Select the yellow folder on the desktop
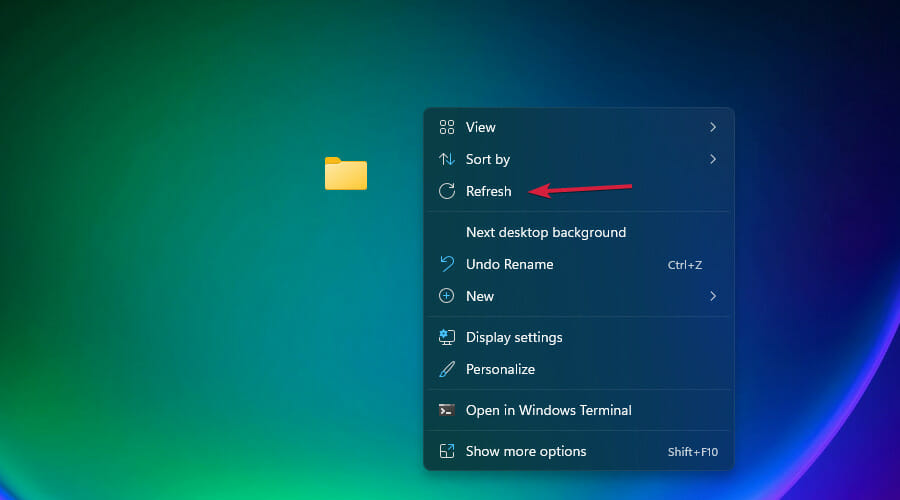Image resolution: width=900 pixels, height=500 pixels. tap(346, 173)
